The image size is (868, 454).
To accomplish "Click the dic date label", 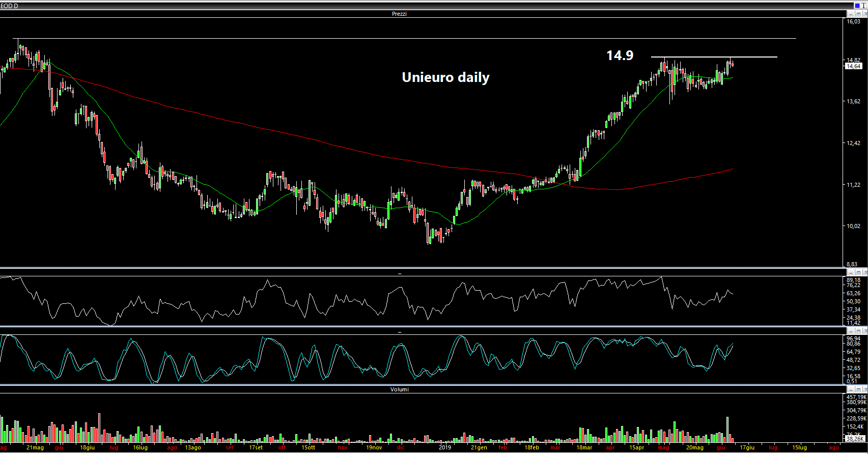I will tap(401, 448).
